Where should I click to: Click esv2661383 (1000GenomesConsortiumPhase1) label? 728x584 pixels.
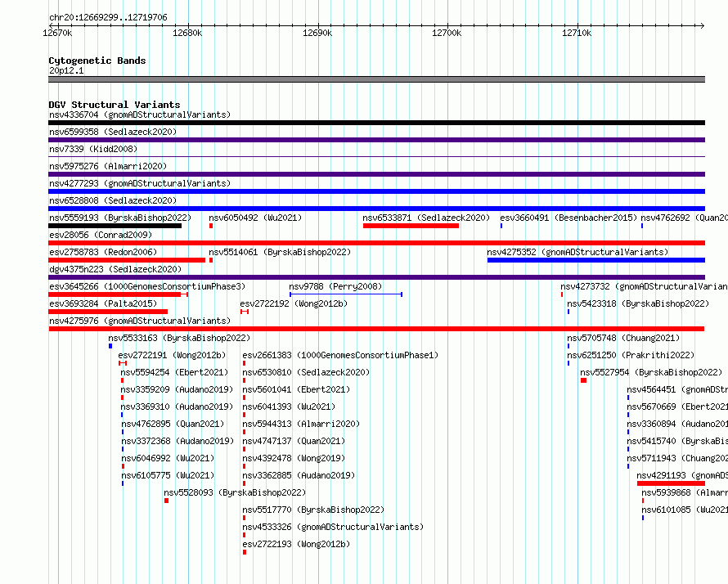coord(340,355)
